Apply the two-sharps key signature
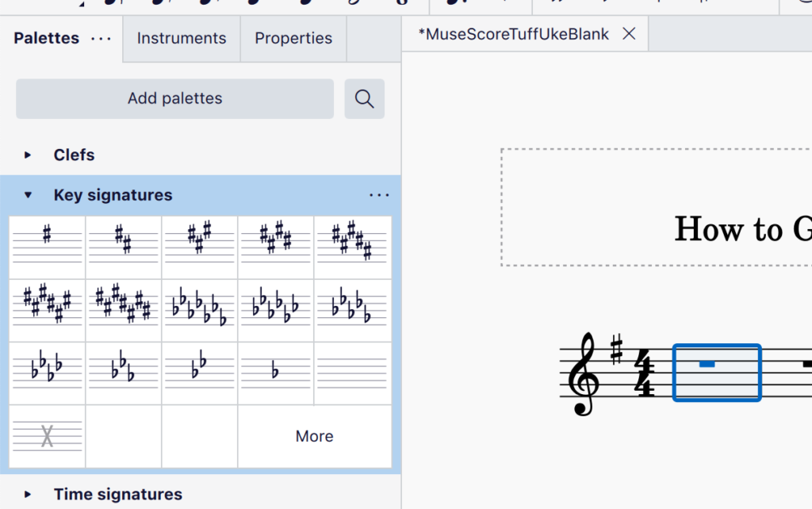Viewport: 812px width, 509px height. coord(123,246)
